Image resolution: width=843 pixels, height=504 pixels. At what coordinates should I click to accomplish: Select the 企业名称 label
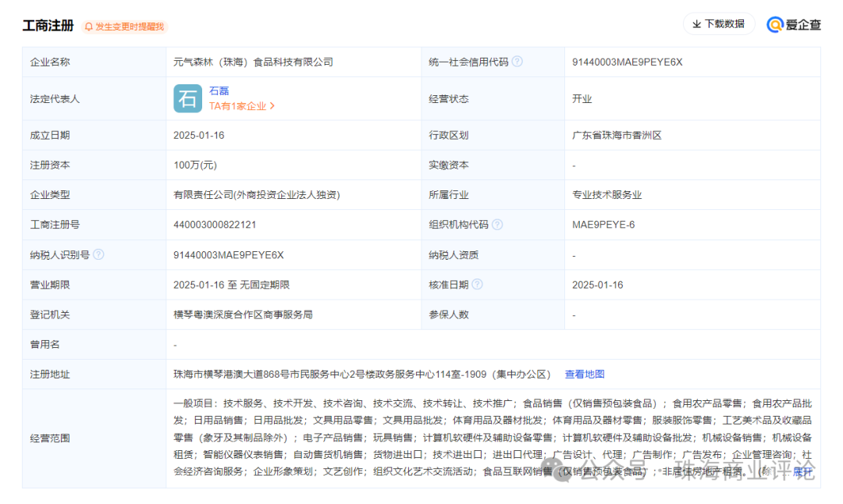pyautogui.click(x=50, y=62)
